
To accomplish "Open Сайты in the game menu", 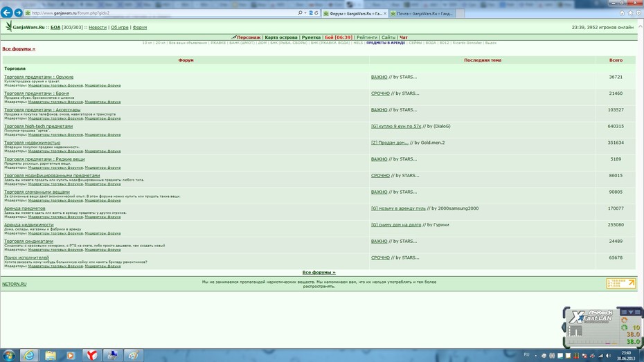I will [x=388, y=37].
